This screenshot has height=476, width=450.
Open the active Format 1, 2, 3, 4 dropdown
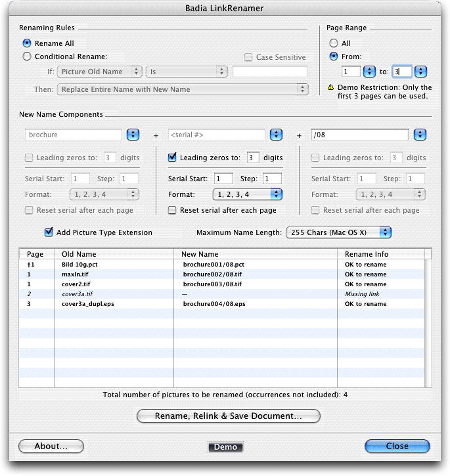pyautogui.click(x=248, y=194)
